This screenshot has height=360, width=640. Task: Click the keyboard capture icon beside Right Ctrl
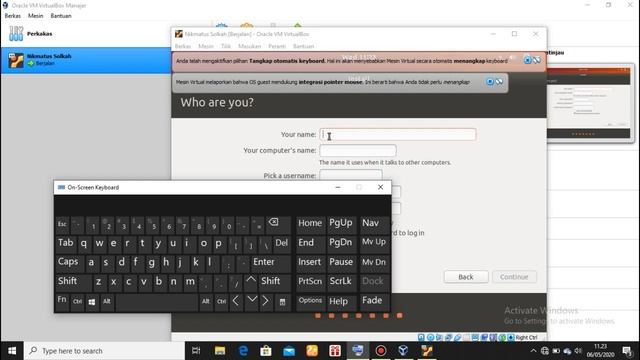coord(511,337)
